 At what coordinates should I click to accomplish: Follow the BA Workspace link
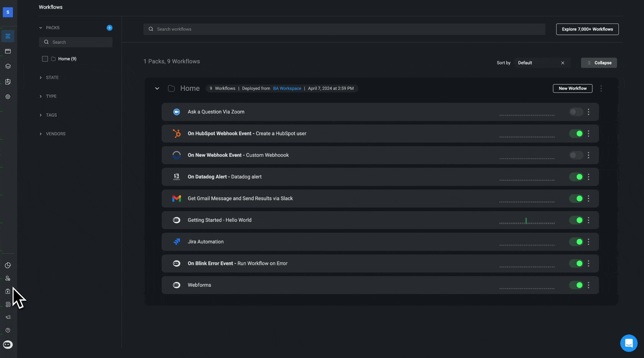[x=287, y=89]
